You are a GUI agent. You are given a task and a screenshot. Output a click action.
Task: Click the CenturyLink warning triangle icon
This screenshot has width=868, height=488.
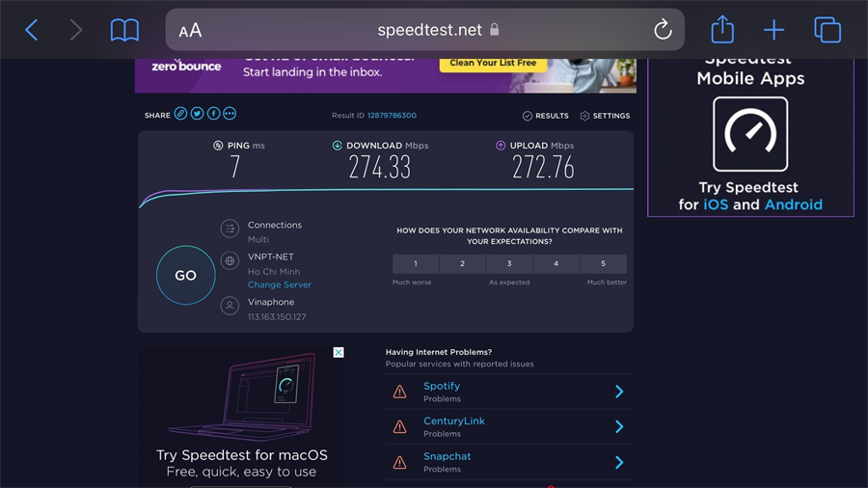tap(399, 426)
